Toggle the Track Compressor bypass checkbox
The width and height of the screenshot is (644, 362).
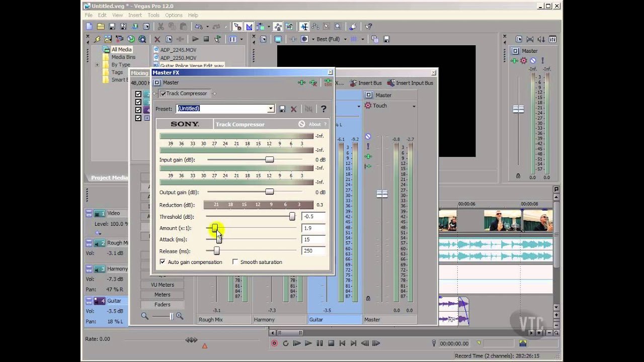(x=162, y=93)
